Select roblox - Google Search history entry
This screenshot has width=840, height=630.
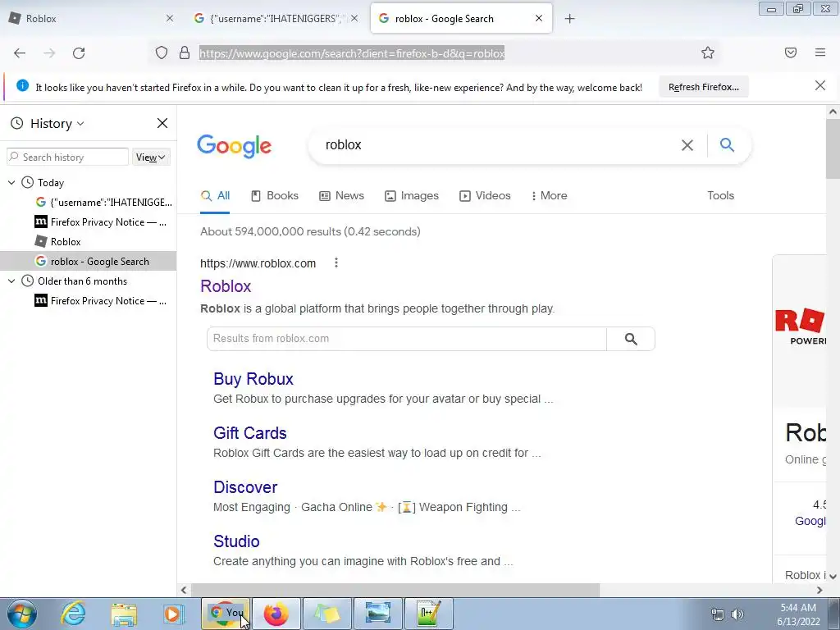coord(88,262)
